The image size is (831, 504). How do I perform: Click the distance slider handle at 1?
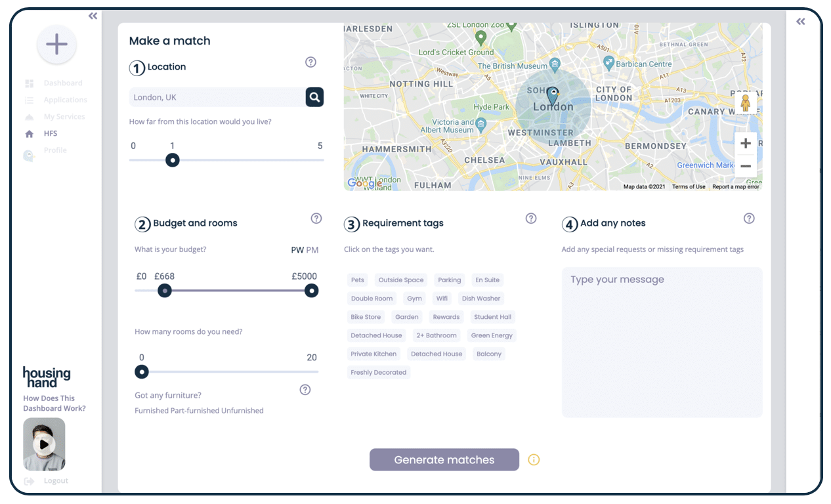pyautogui.click(x=172, y=159)
